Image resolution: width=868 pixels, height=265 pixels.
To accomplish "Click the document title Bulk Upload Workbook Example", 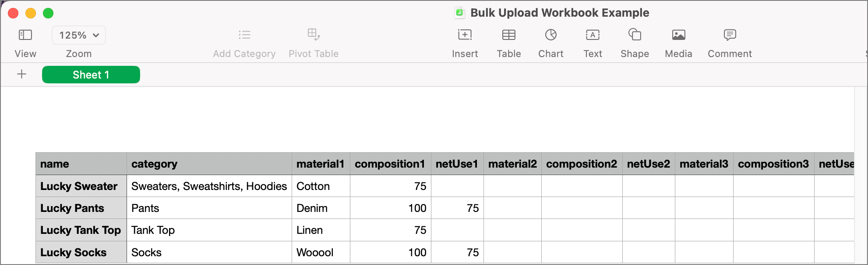I will coord(560,13).
